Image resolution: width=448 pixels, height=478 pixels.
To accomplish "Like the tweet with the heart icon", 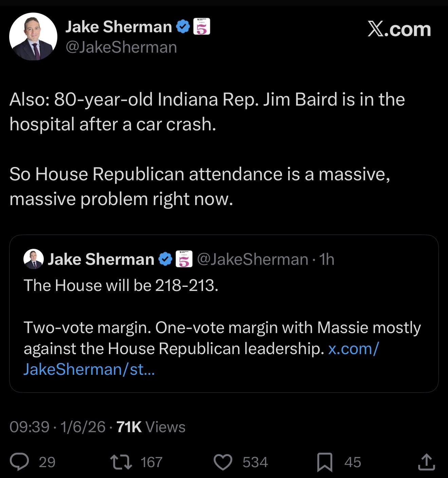I will pos(223,462).
